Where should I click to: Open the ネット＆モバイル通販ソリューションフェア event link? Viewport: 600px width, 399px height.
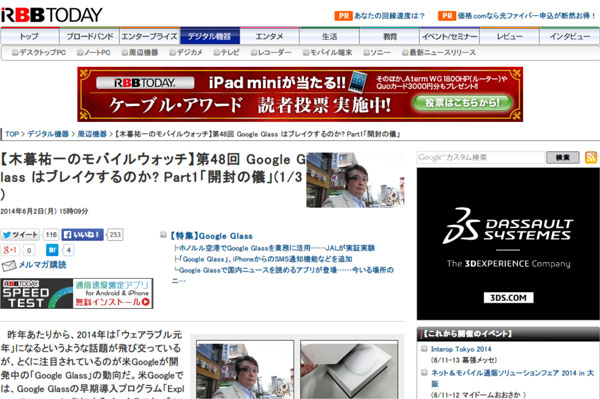click(x=512, y=378)
